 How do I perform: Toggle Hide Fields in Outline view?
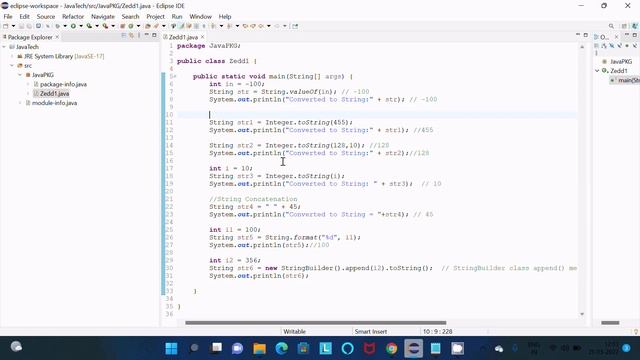[x=612, y=46]
